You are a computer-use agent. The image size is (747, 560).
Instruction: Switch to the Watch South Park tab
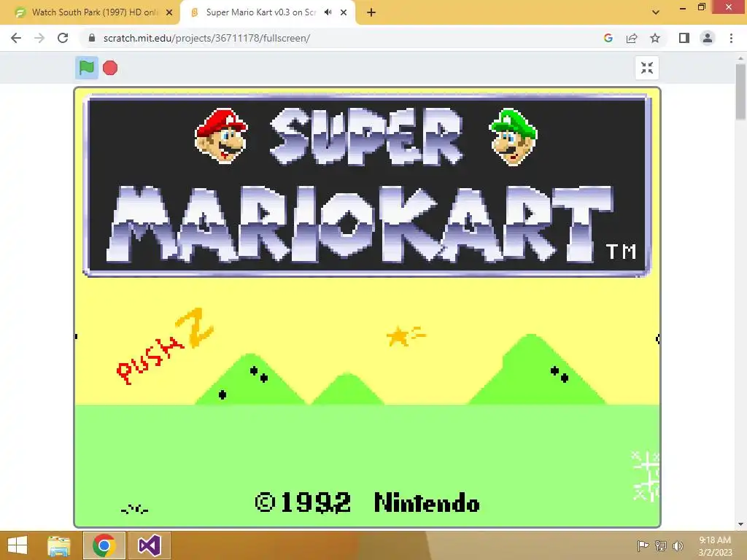click(90, 12)
